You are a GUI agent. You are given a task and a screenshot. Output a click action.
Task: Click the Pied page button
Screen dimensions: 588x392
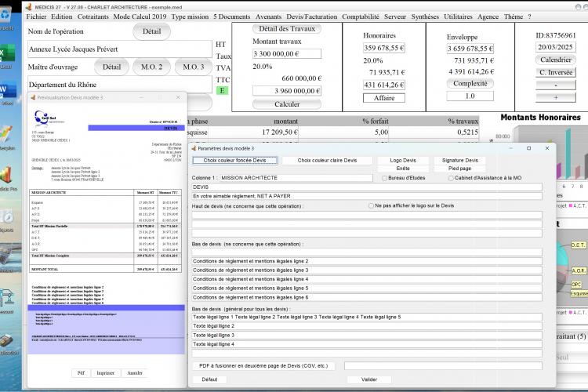459,169
